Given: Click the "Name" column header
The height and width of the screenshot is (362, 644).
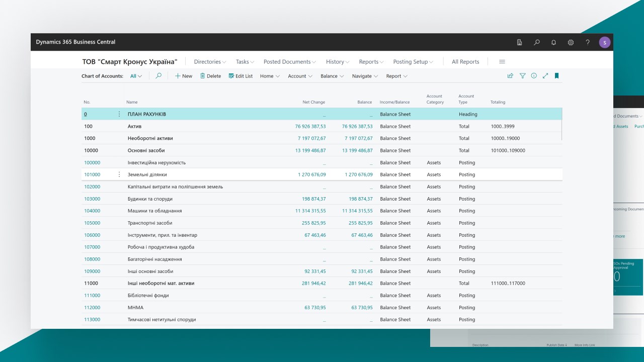Looking at the screenshot, I should (x=132, y=102).
